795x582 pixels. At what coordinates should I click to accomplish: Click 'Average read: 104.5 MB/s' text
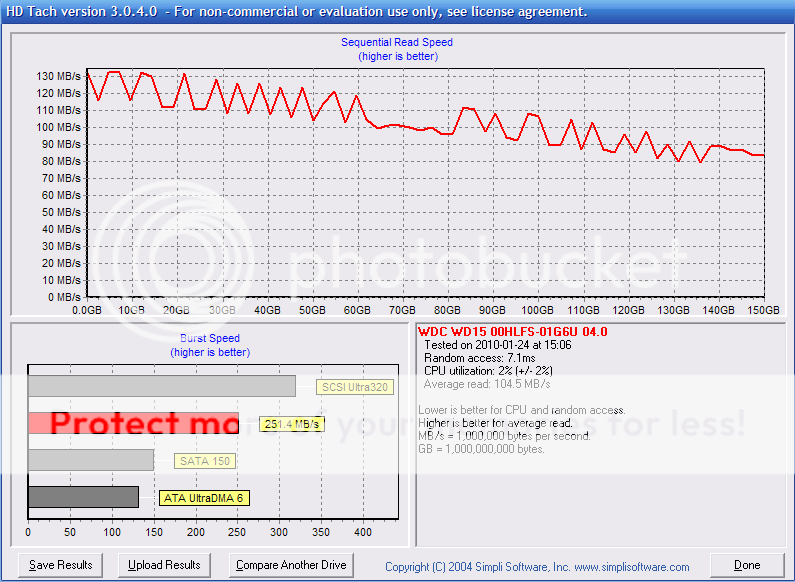(487, 384)
